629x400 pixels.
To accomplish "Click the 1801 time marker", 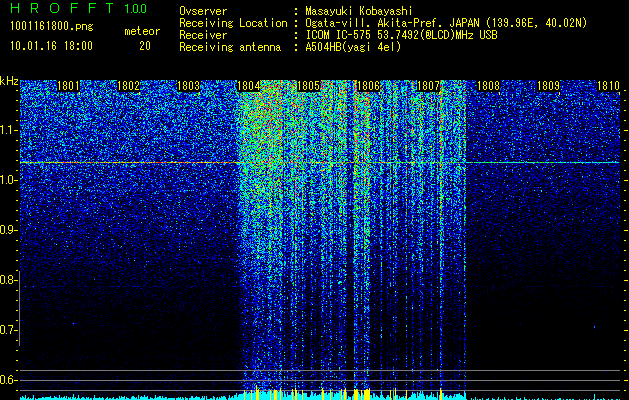I will pyautogui.click(x=68, y=86).
